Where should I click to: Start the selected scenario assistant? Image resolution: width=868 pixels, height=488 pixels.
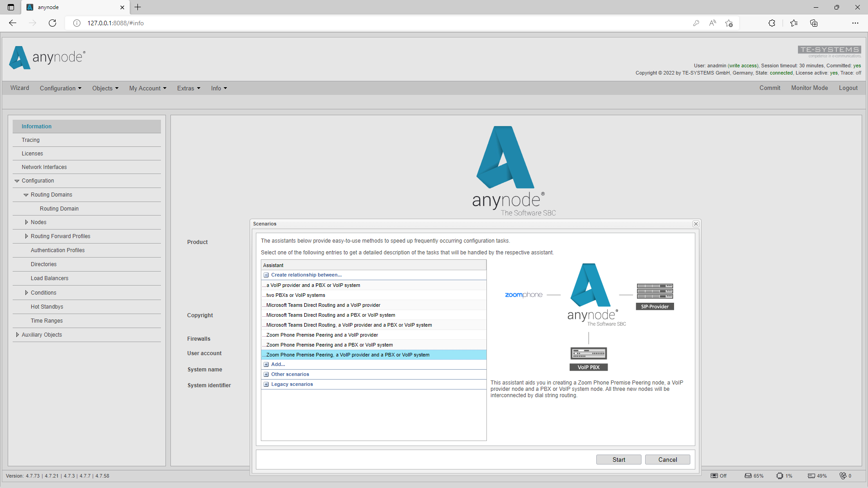(x=618, y=460)
